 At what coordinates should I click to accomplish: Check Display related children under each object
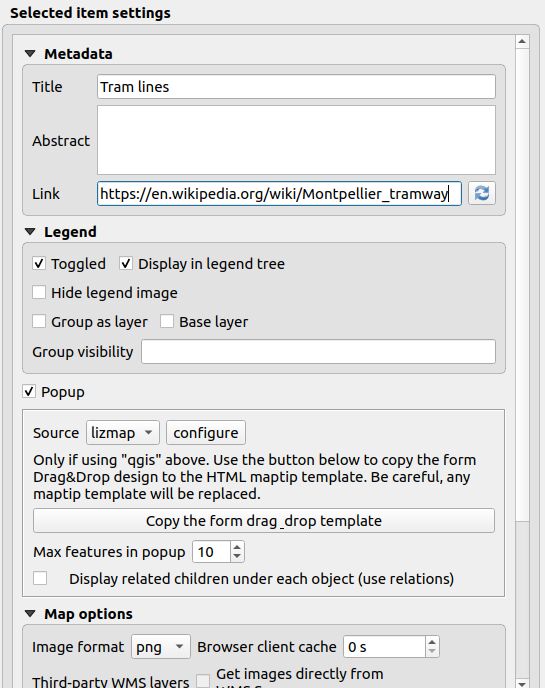[x=40, y=578]
